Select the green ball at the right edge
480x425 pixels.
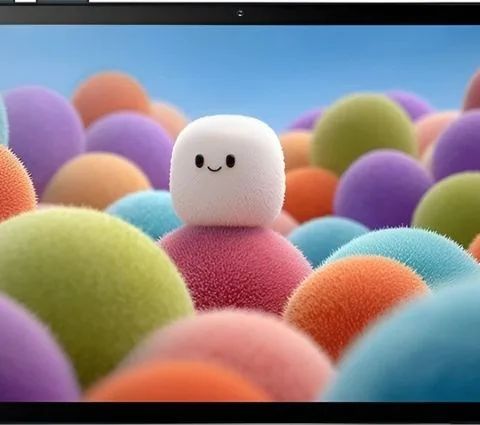448,208
